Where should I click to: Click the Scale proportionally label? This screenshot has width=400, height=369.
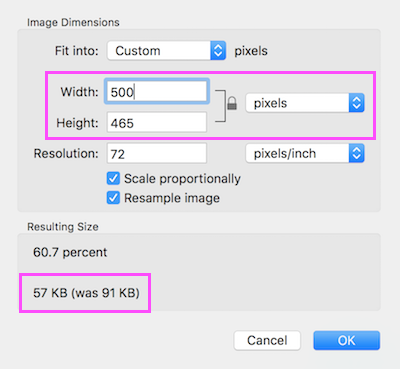(x=182, y=179)
